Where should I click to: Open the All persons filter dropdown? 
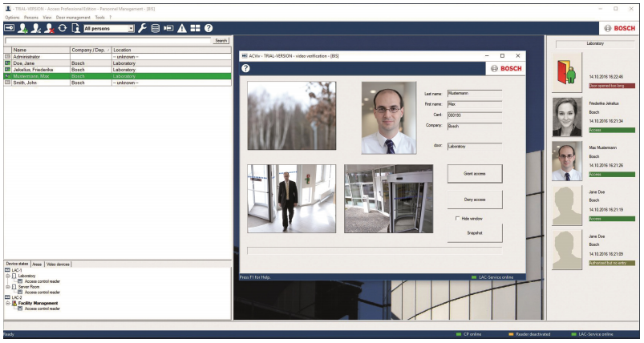[131, 28]
